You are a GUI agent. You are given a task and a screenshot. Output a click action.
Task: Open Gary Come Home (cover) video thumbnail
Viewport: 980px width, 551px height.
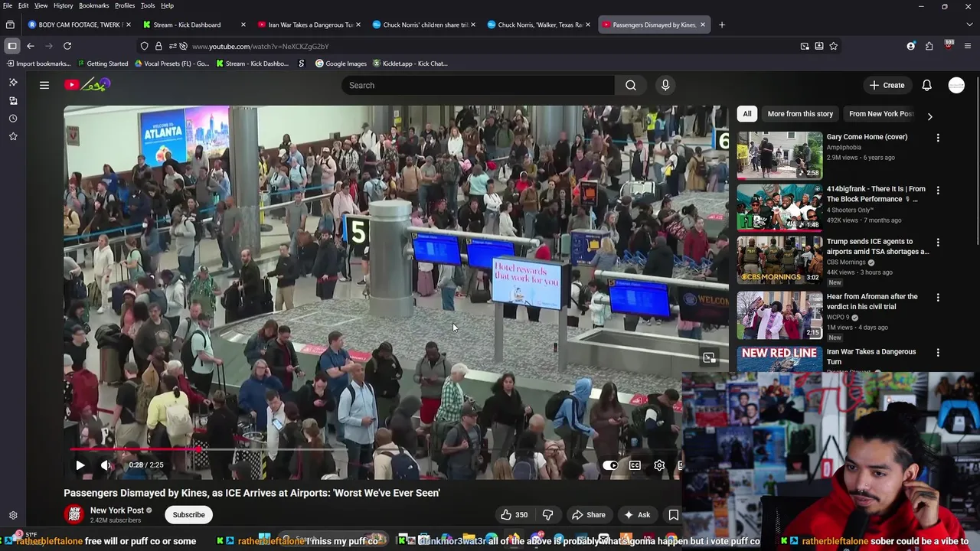coord(779,155)
